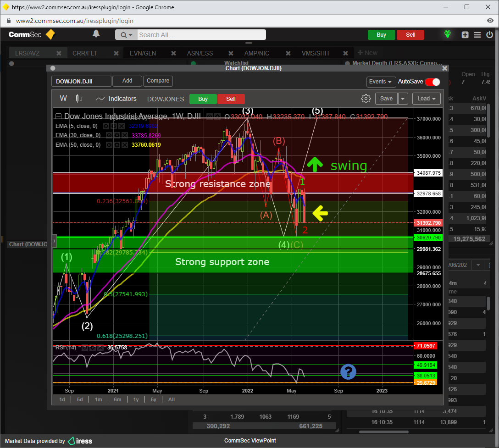Viewport: 499px width, 448px height.
Task: Toggle the AutoSave switch off
Action: pos(432,82)
